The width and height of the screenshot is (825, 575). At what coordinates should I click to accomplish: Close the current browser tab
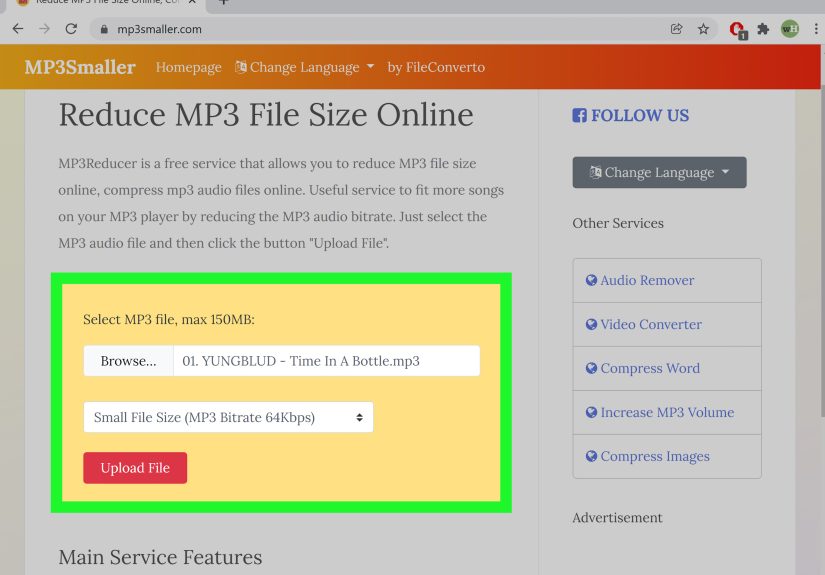tap(193, 2)
